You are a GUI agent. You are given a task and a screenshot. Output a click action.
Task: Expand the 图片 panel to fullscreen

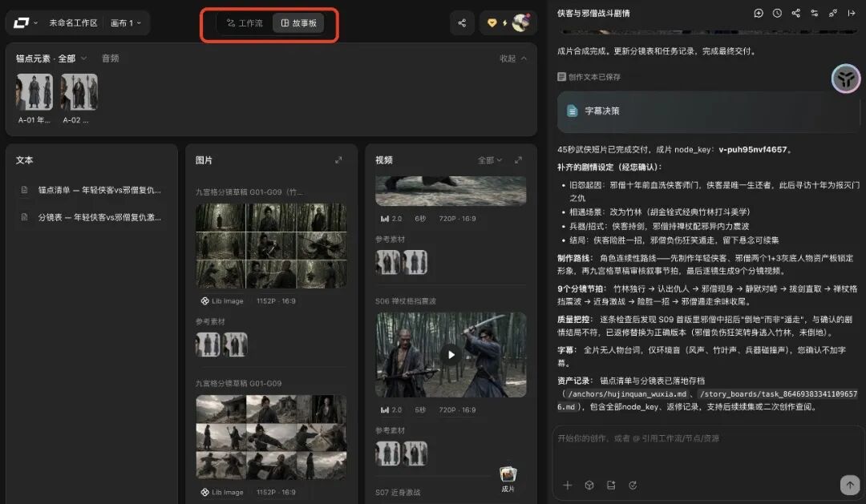click(x=338, y=160)
